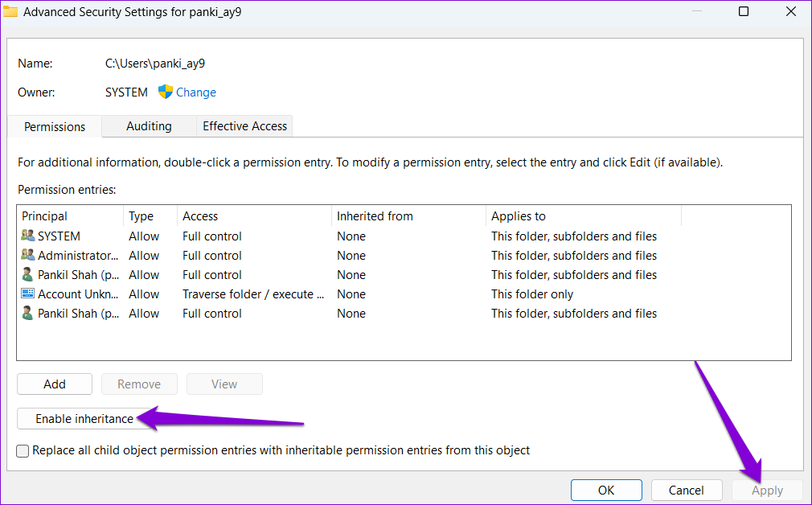Toggle Replace all child object permission entries checkbox

coord(23,451)
